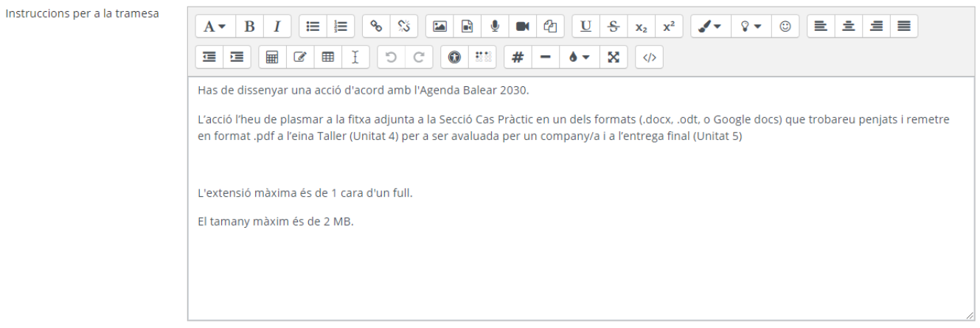Toggle bold formatting

[249, 27]
